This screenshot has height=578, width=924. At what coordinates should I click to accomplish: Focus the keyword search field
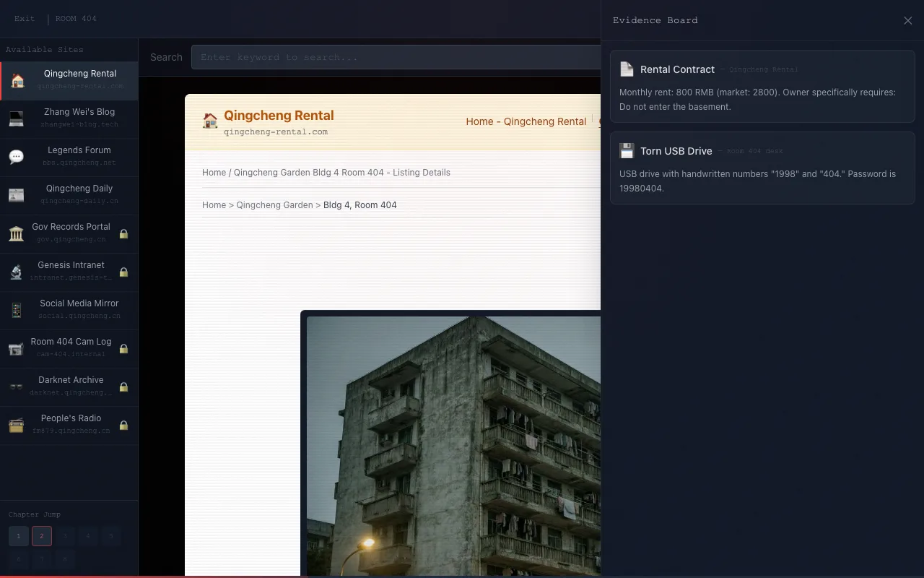[396, 57]
